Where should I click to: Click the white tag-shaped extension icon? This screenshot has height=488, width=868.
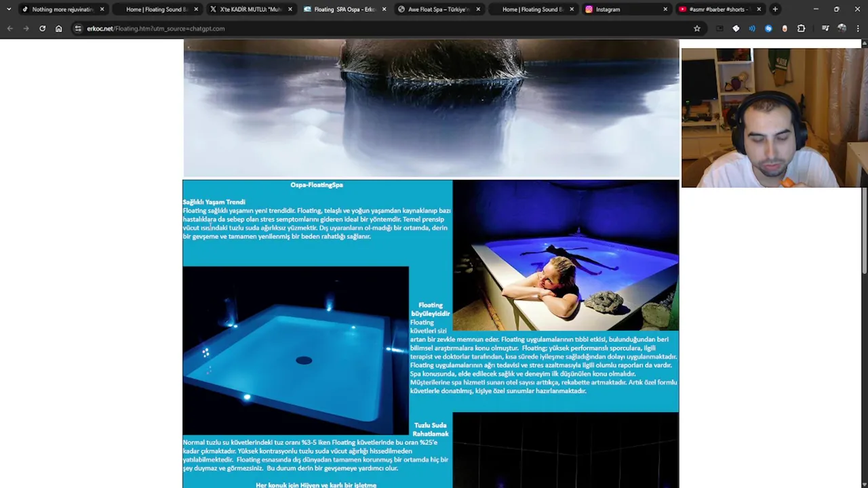point(736,28)
